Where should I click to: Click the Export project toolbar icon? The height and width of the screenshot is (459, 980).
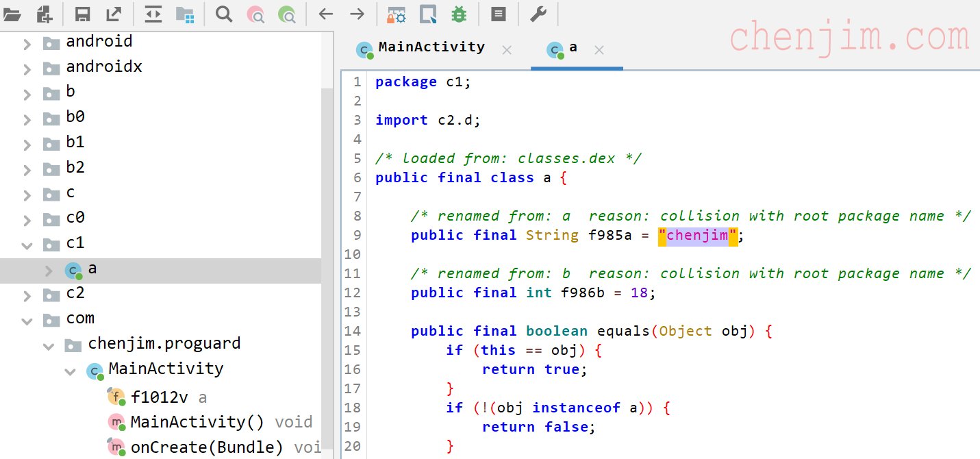click(x=114, y=14)
